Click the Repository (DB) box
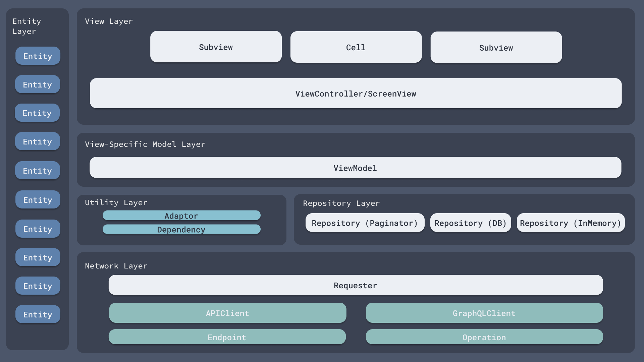 [470, 223]
